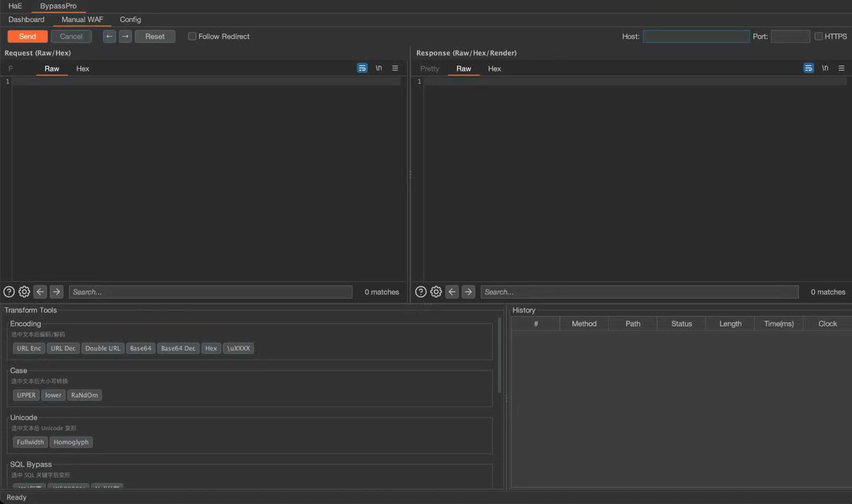
Task: Click the Reset button
Action: coord(155,36)
